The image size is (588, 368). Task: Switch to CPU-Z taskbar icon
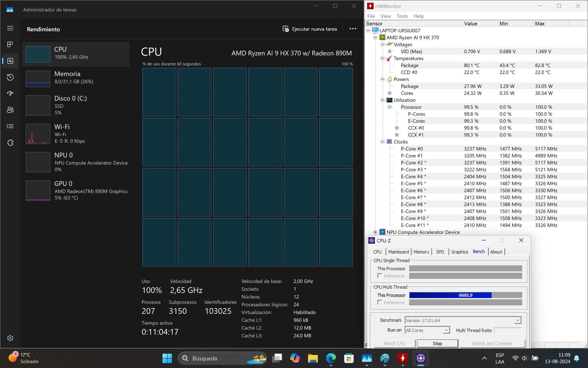tap(421, 358)
